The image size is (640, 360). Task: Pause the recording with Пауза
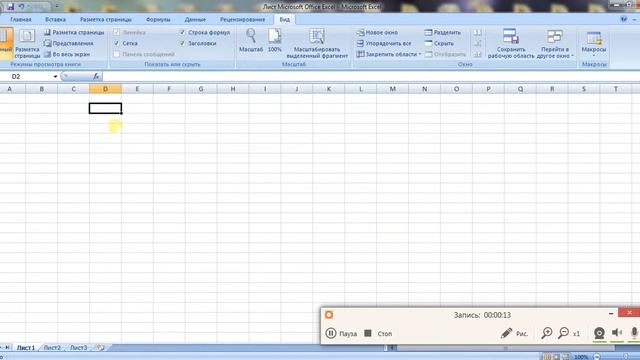pyautogui.click(x=341, y=333)
